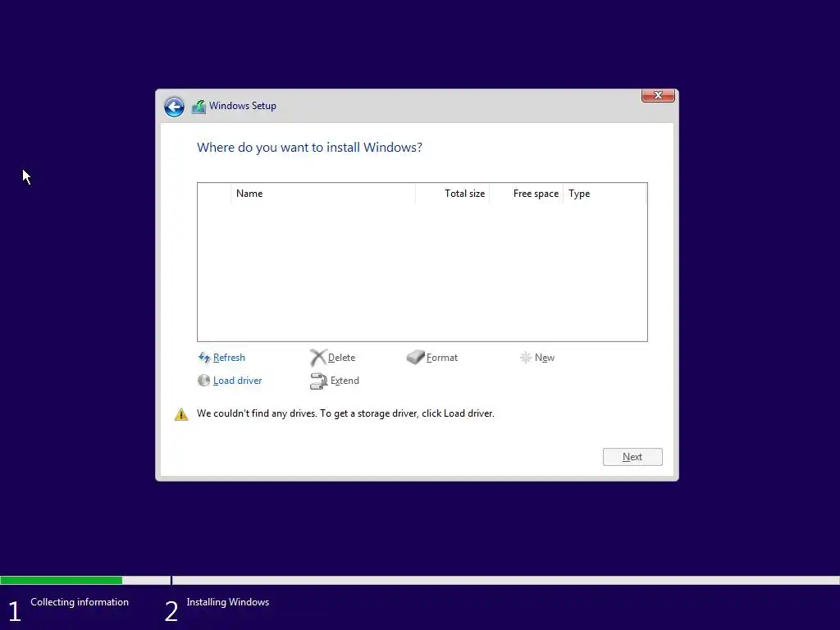This screenshot has height=630, width=840.
Task: Click the 'Windows Setup' title text
Action: click(243, 106)
